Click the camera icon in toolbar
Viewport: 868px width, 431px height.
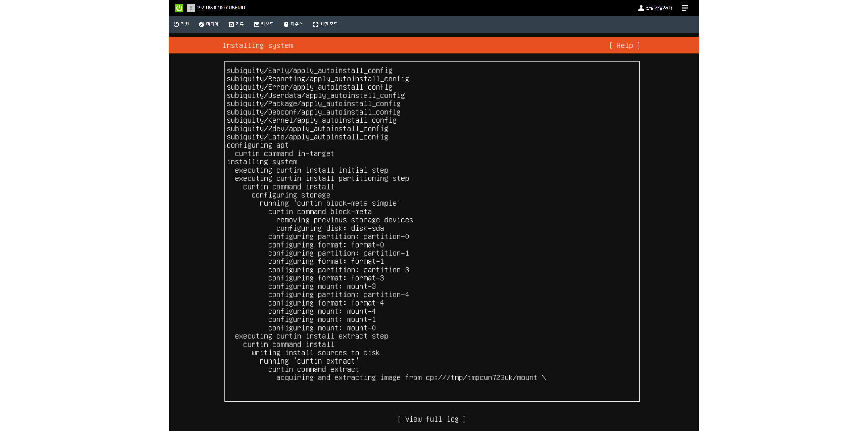pyautogui.click(x=231, y=24)
